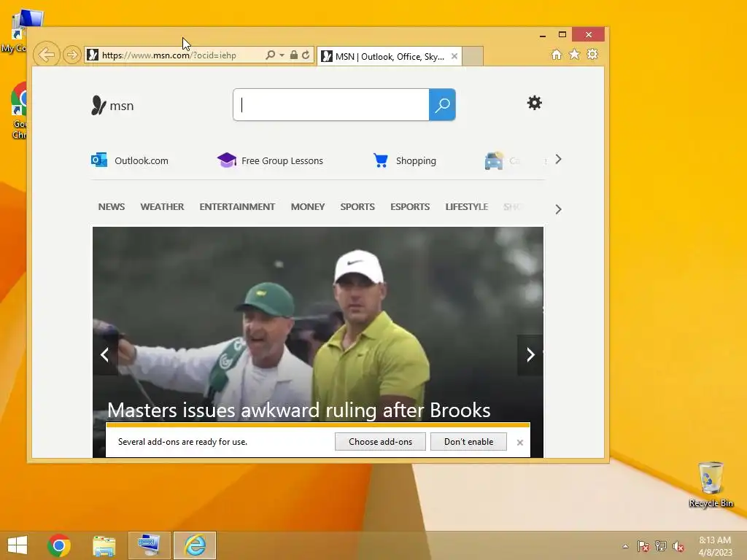The image size is (747, 560).
Task: Go back using the IE back arrow
Action: [x=47, y=55]
